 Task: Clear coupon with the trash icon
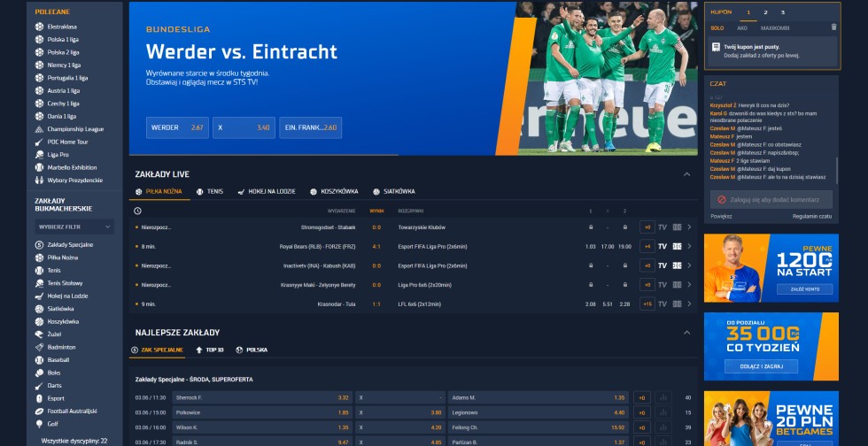[833, 27]
